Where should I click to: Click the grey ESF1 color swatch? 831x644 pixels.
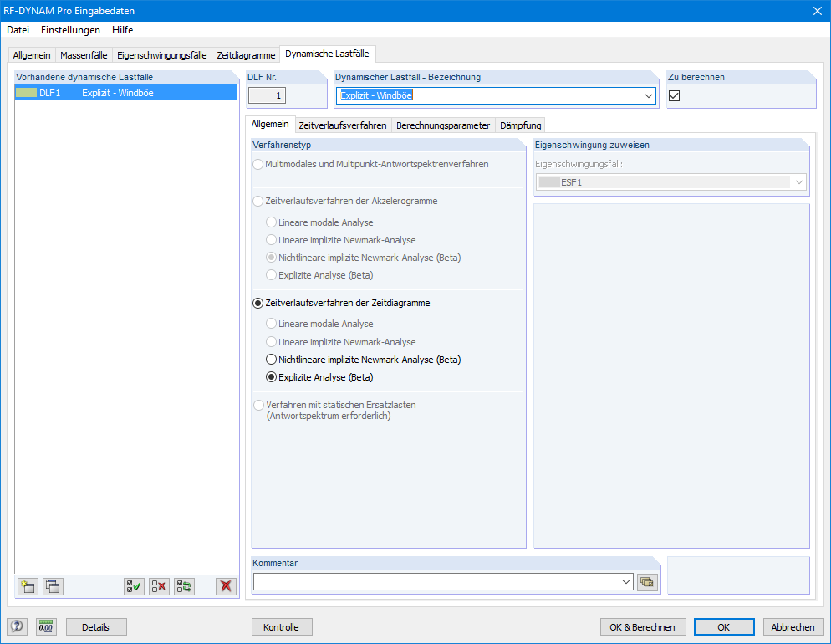[549, 182]
